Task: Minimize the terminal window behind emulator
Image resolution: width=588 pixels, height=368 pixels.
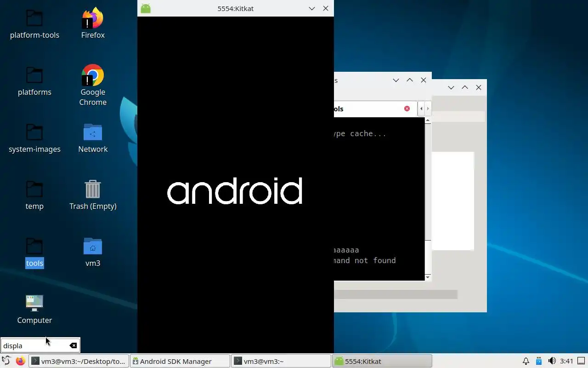Action: point(396,80)
